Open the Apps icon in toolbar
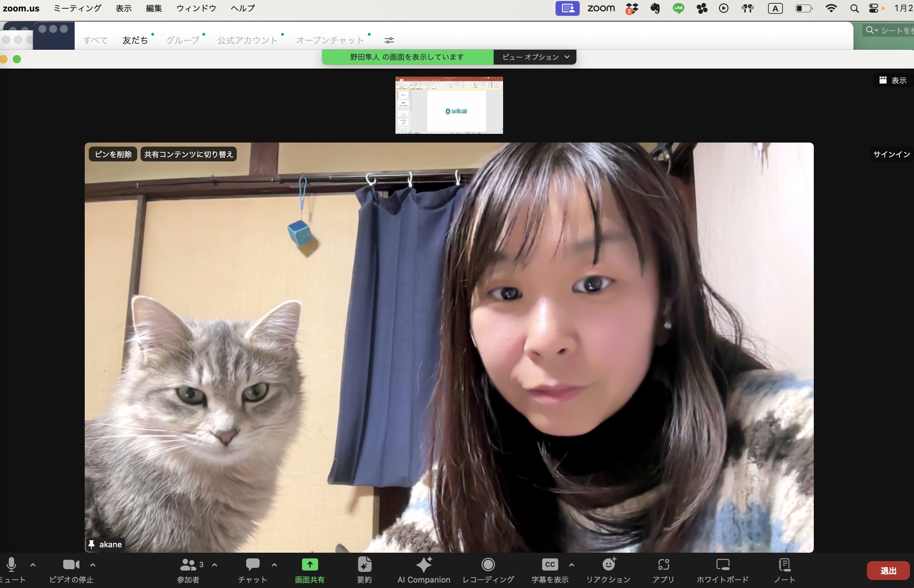The image size is (914, 588). click(663, 565)
